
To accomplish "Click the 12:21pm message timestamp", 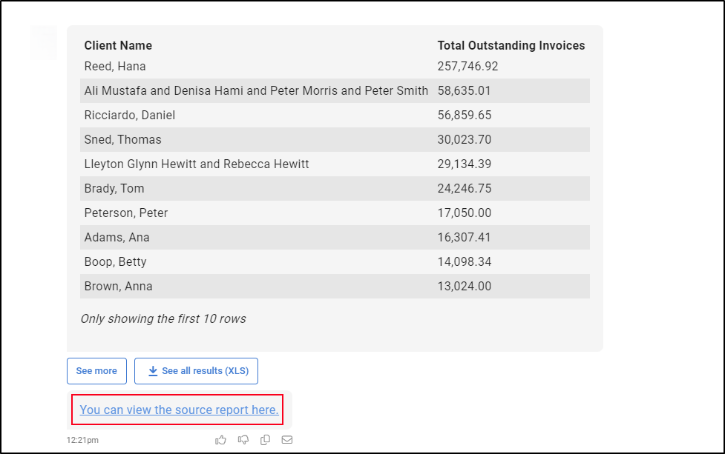I will pos(83,440).
